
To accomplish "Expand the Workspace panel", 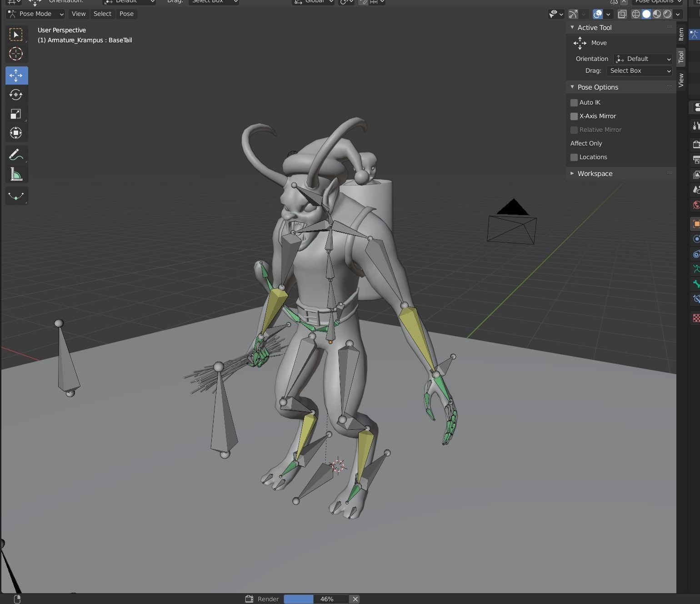I will coord(572,174).
